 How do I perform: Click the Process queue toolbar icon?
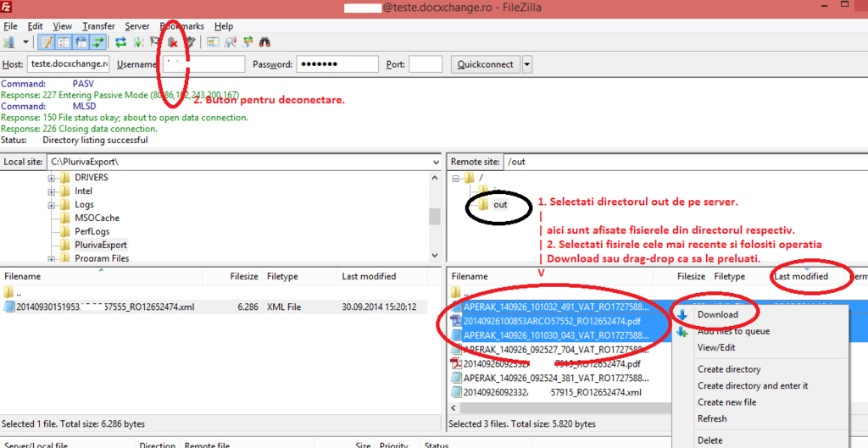[137, 41]
